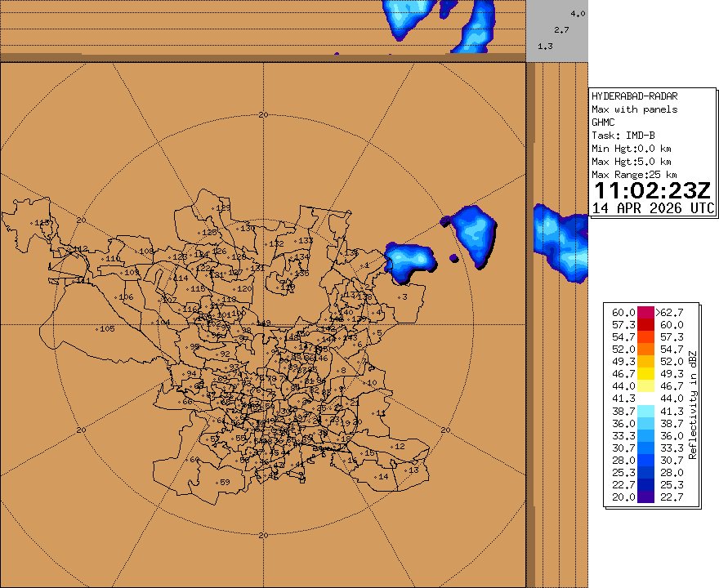Image resolution: width=719 pixels, height=588 pixels.
Task: Click ward 13 label on the map
Action: (x=413, y=470)
